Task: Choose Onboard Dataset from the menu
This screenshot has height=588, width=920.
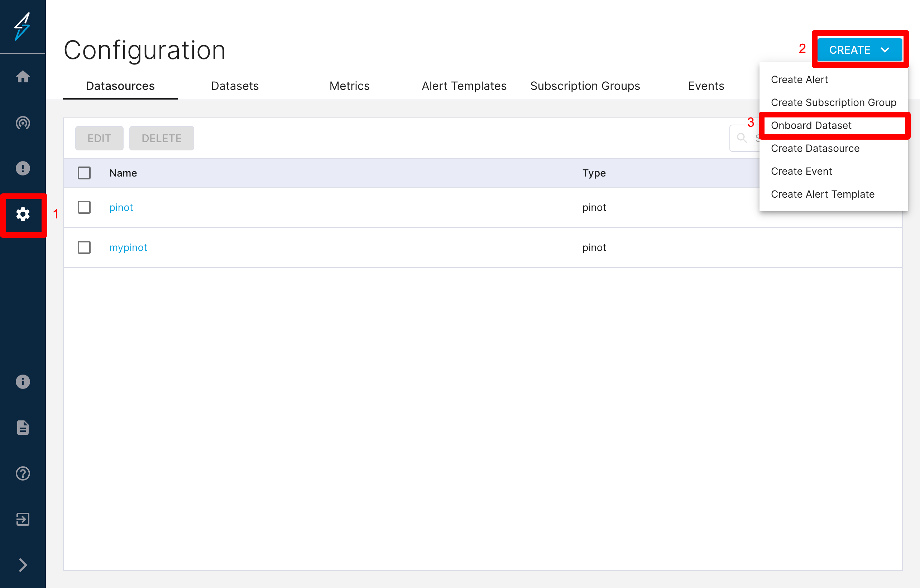Action: coord(811,125)
